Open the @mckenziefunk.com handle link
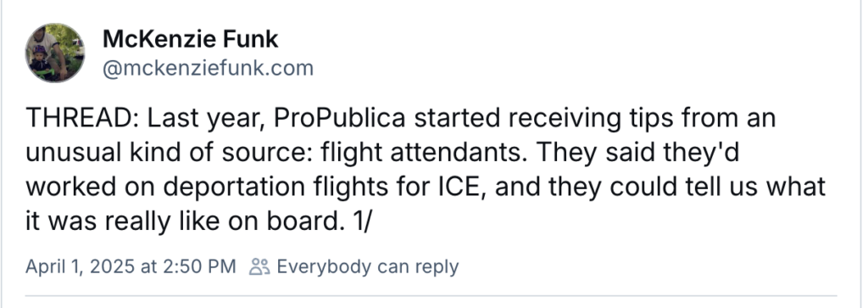 209,68
